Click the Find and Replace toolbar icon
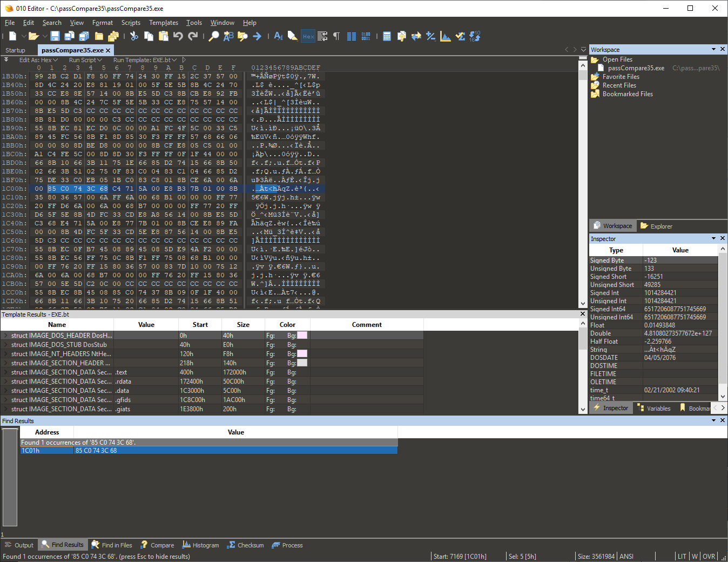Screen dimensions: 728x562 click(x=228, y=36)
